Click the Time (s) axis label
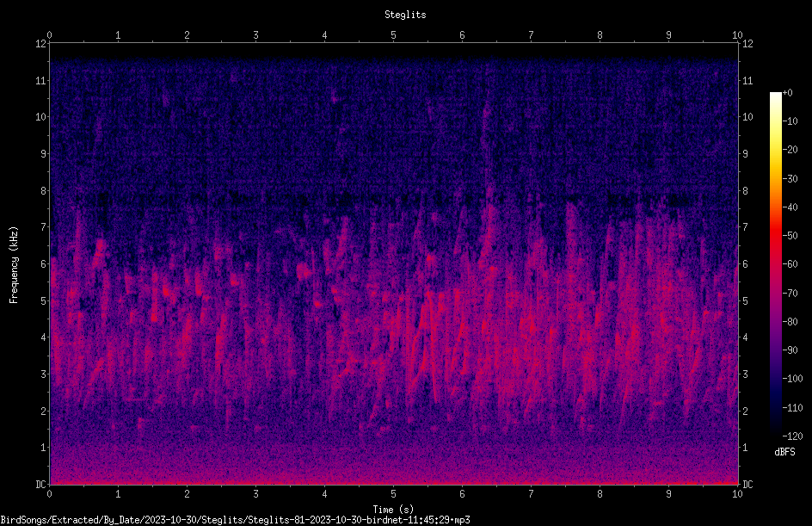Screen dimensions: 812x526 [393, 509]
